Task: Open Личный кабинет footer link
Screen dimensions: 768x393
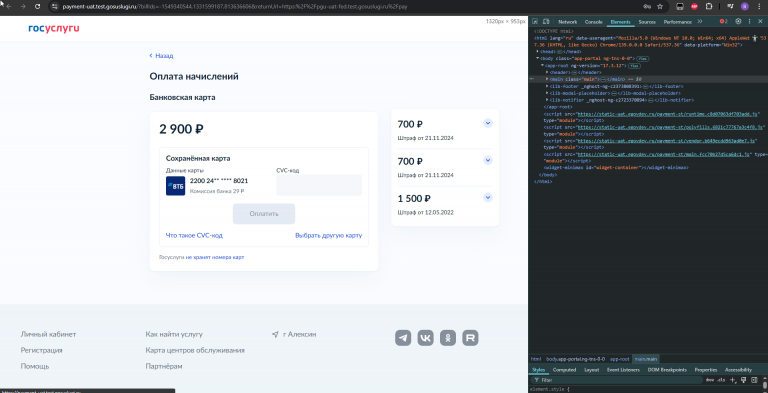Action: [48, 334]
